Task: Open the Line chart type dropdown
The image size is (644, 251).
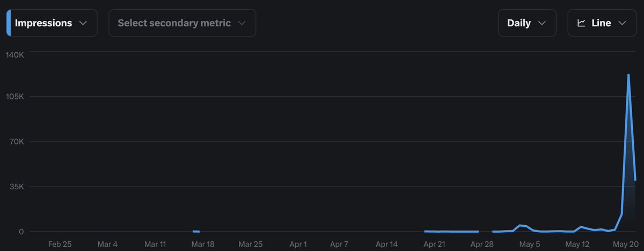Action: 603,23
